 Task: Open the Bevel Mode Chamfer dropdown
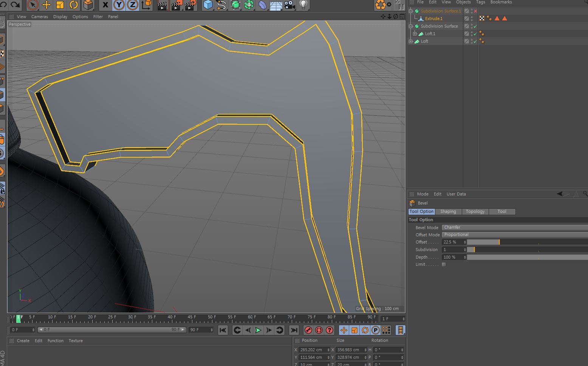click(515, 227)
